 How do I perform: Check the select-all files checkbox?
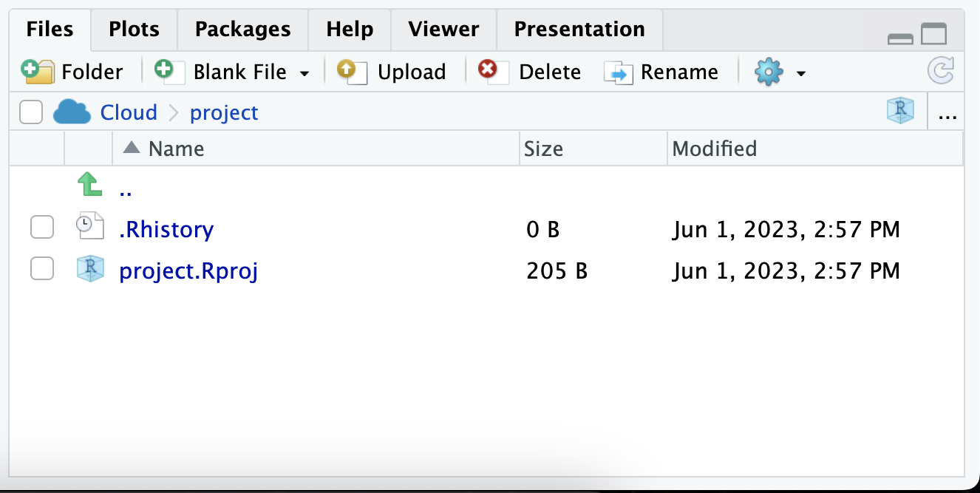tap(30, 111)
